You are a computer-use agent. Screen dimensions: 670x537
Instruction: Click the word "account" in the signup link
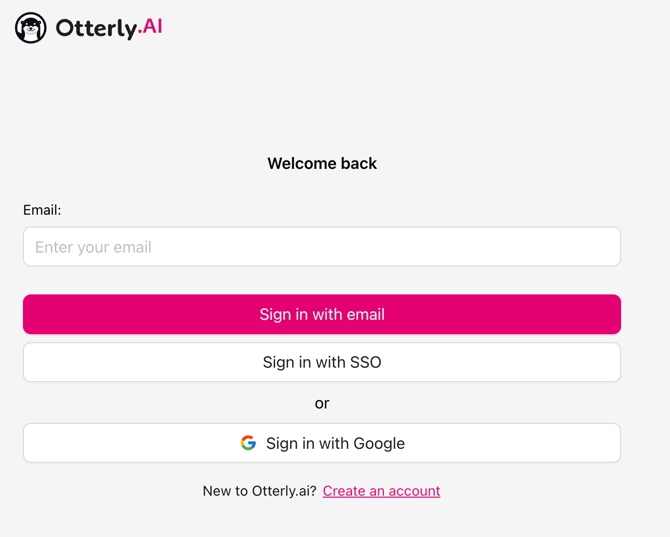(412, 491)
